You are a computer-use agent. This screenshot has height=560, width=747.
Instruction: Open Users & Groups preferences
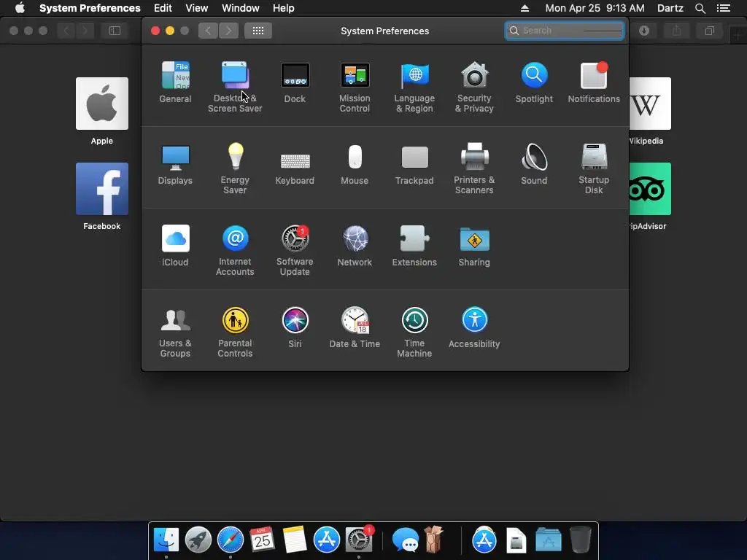point(175,332)
